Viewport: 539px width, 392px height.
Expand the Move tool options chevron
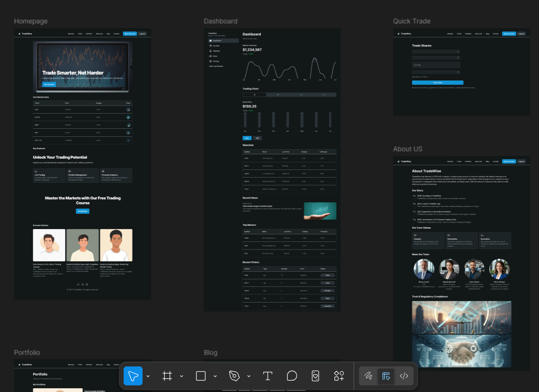pos(148,376)
